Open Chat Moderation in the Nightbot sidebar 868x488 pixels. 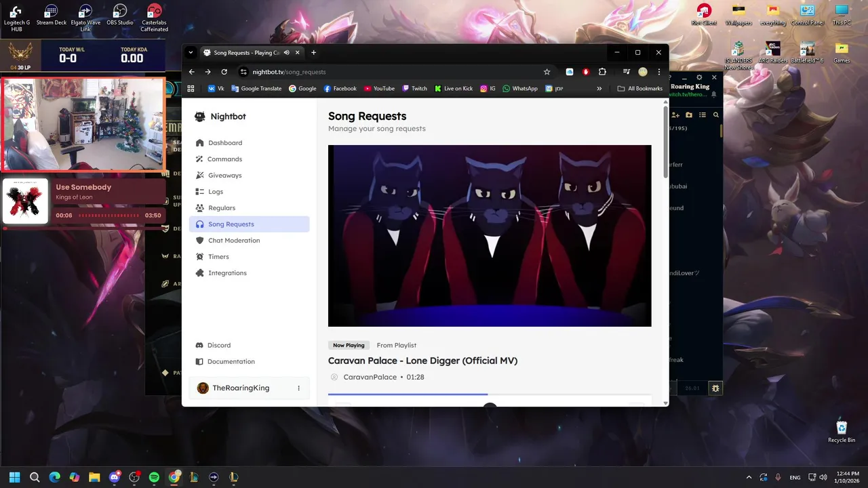click(249, 241)
